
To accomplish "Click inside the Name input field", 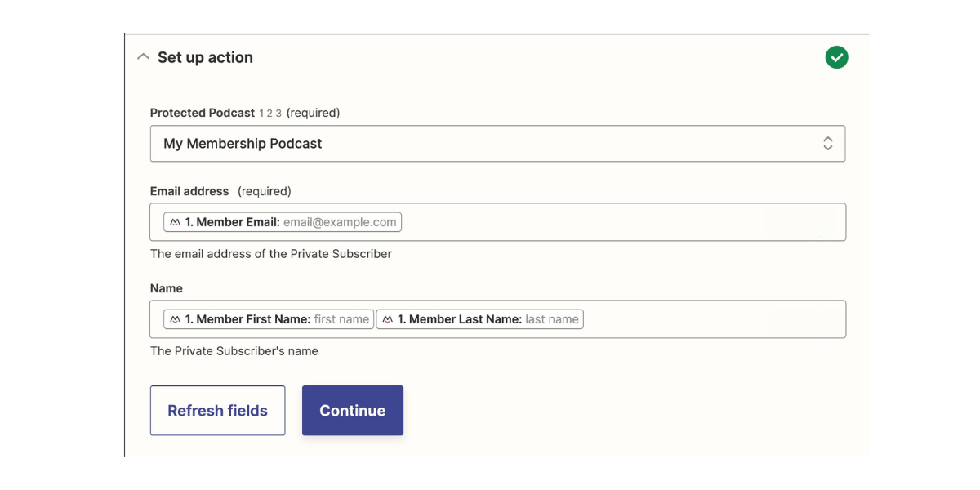I will [x=497, y=319].
